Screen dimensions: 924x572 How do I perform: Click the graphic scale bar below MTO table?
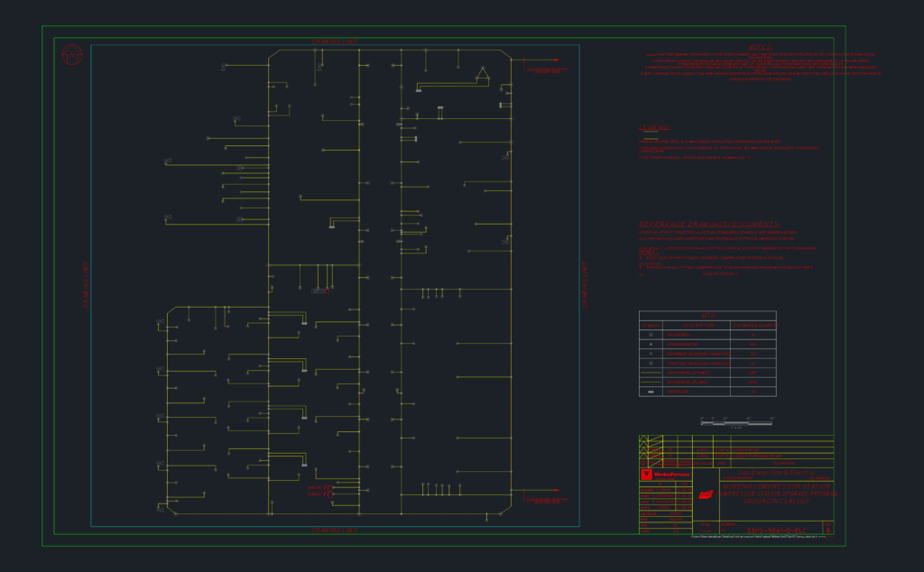point(736,423)
